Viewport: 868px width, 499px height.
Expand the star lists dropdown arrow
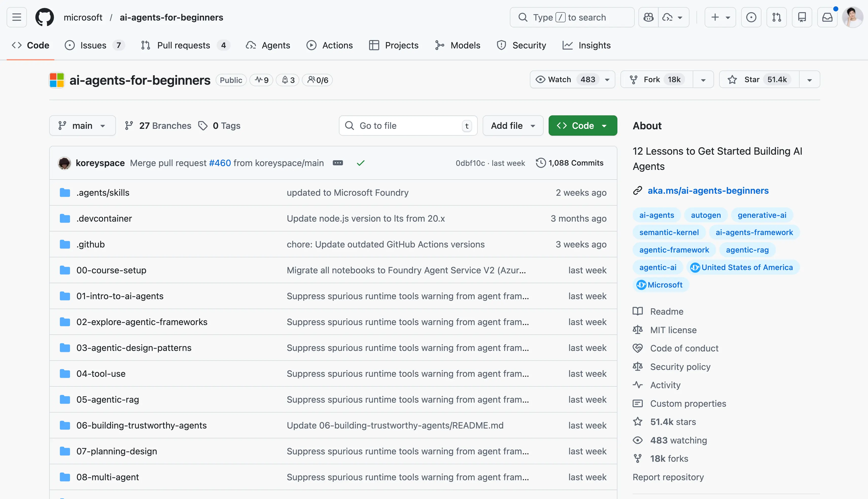(809, 80)
